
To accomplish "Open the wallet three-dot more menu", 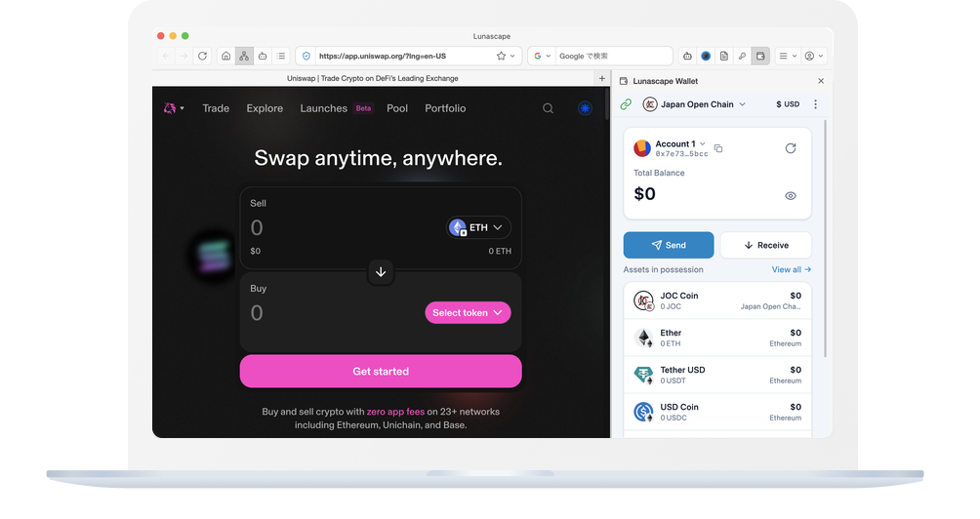I will (x=816, y=104).
